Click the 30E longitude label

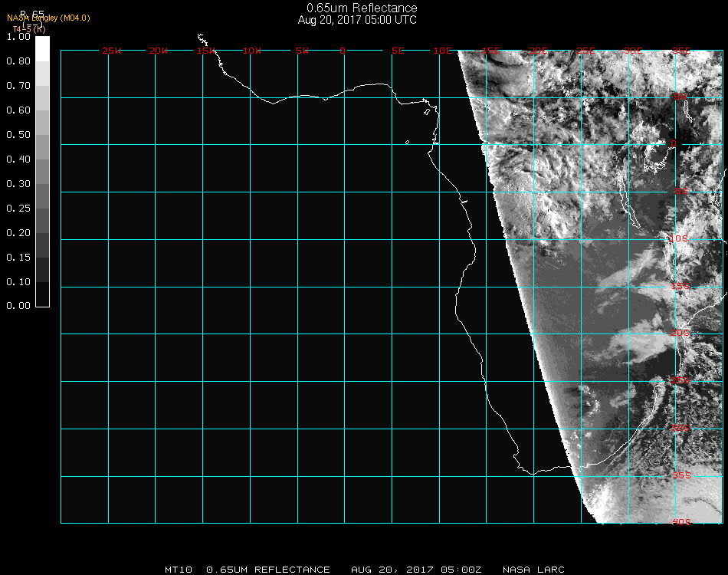point(633,51)
